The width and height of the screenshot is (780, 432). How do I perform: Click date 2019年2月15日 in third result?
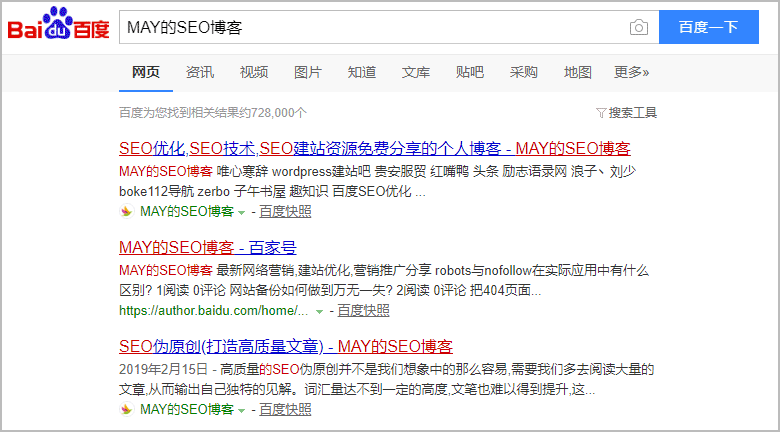coord(163,370)
